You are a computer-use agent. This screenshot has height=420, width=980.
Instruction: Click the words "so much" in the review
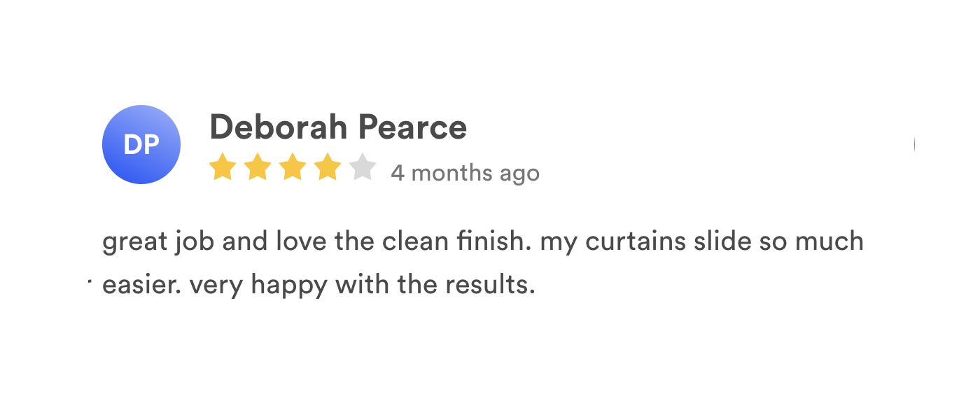pyautogui.click(x=801, y=241)
